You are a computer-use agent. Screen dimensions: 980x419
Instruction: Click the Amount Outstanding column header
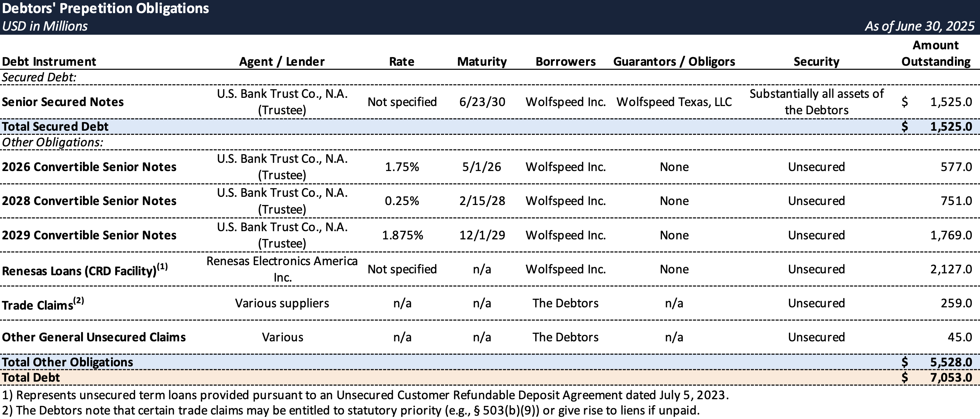pyautogui.click(x=936, y=53)
